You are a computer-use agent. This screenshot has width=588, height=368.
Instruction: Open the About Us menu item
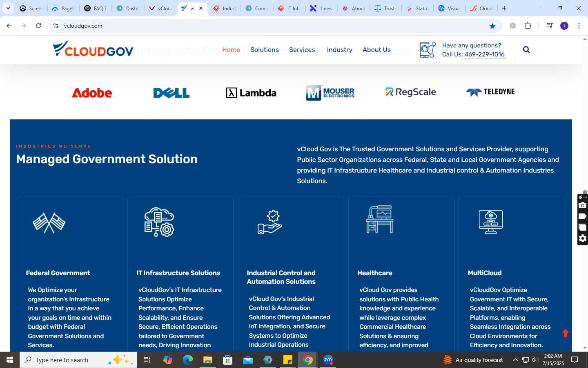coord(376,49)
